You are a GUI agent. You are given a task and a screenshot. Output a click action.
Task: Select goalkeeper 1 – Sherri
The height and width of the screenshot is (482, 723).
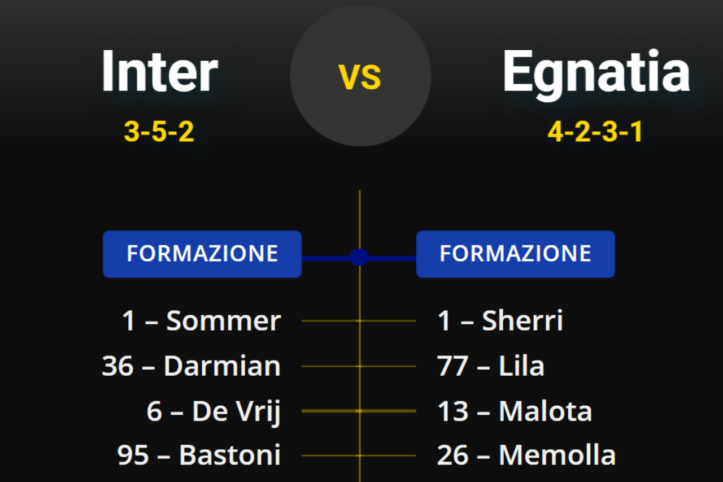pyautogui.click(x=500, y=321)
